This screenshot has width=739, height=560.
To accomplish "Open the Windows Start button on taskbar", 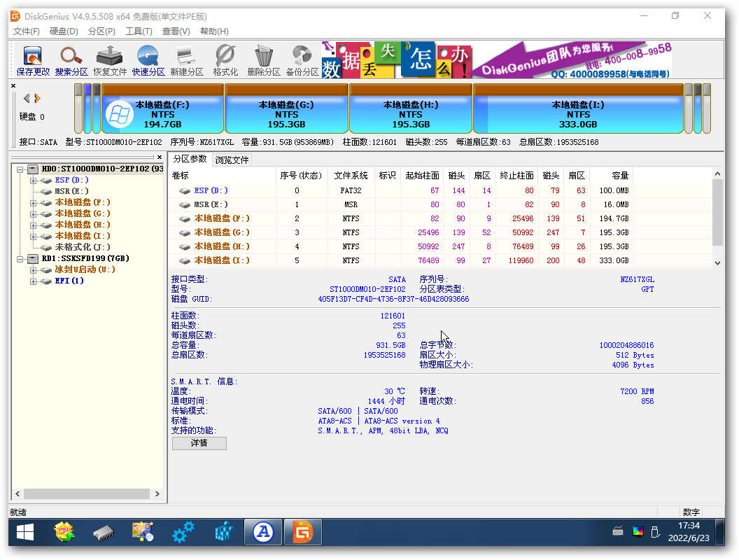I will [24, 533].
